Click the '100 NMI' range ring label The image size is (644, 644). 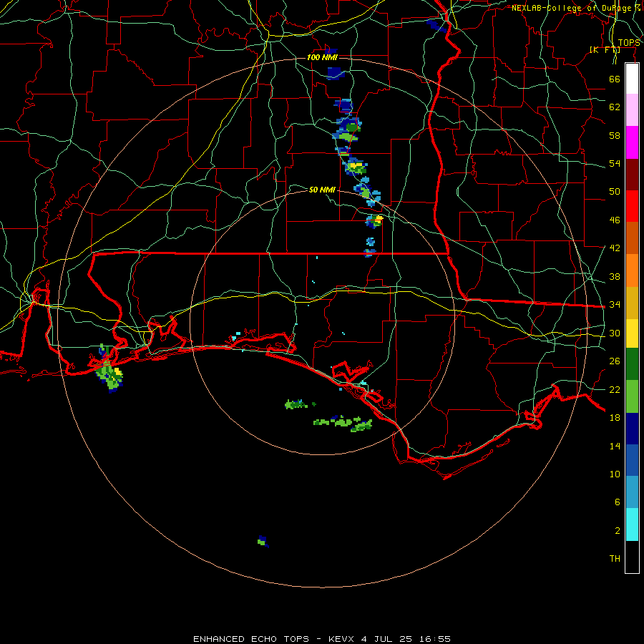click(322, 57)
